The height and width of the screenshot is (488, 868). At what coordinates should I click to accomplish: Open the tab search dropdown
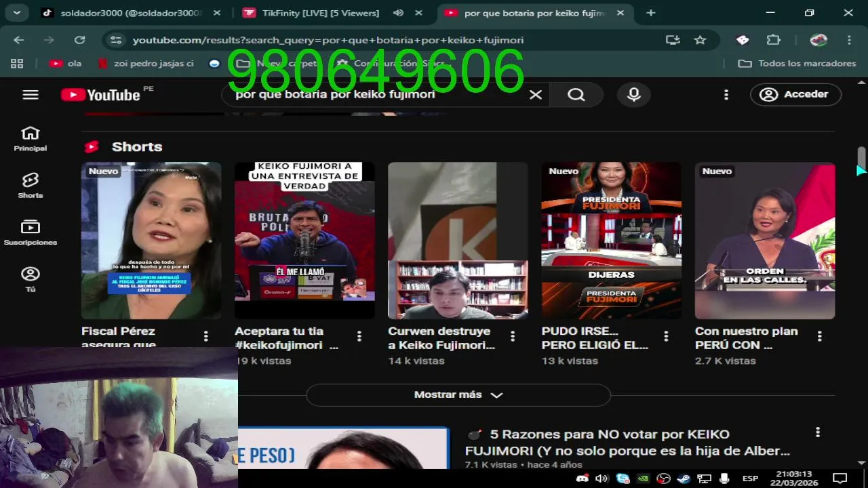16,13
